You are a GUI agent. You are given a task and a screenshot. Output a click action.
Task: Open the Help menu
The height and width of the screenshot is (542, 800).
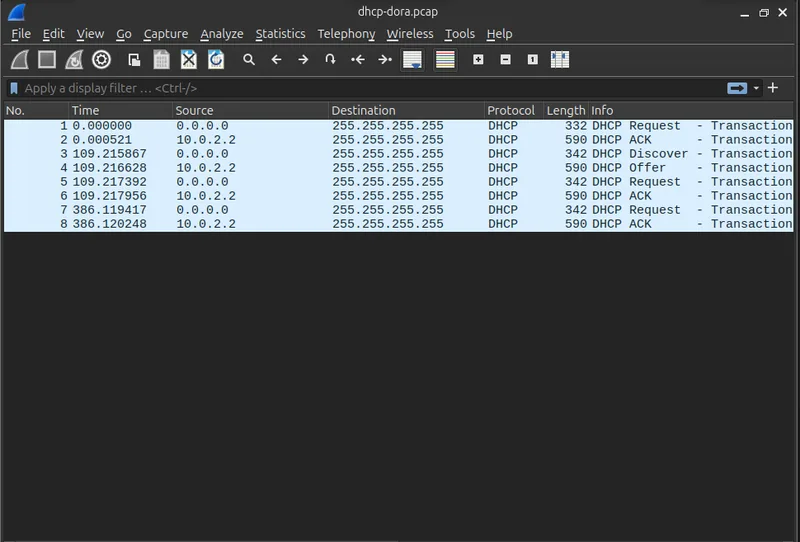(x=499, y=34)
